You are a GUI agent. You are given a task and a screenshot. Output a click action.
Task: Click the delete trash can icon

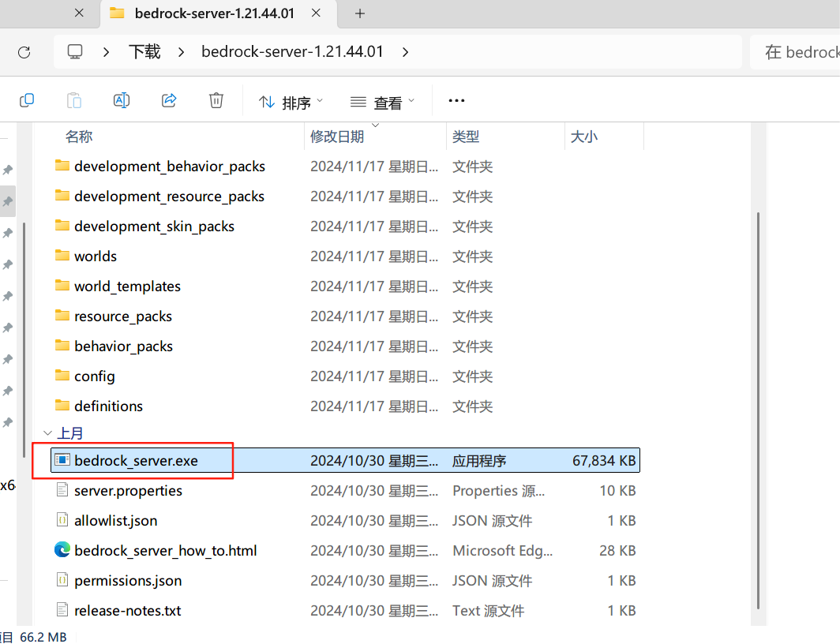tap(216, 100)
